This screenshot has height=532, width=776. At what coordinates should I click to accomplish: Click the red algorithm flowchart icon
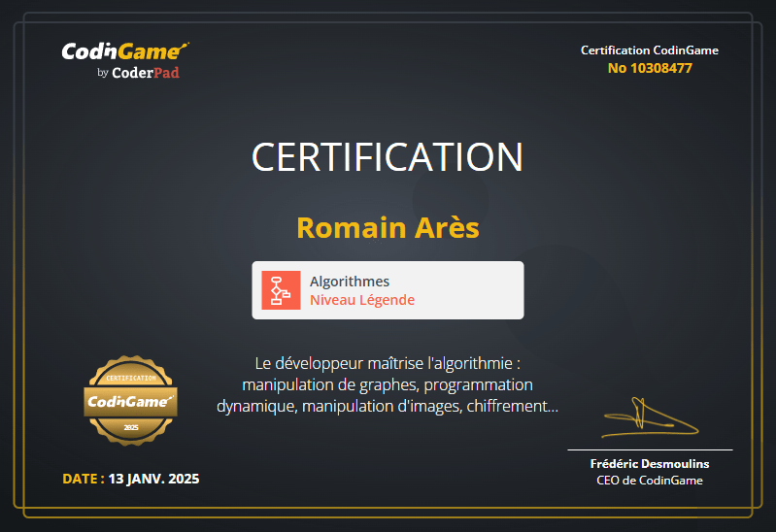[x=281, y=290]
